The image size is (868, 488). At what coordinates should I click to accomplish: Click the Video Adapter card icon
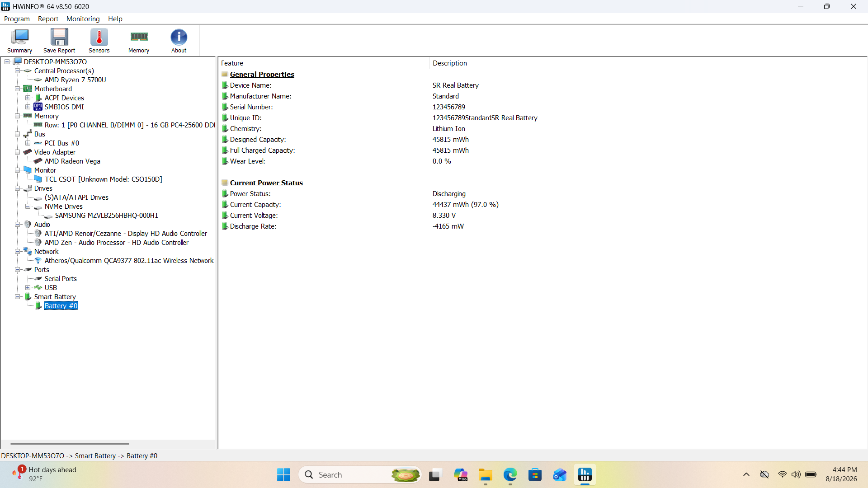click(28, 152)
